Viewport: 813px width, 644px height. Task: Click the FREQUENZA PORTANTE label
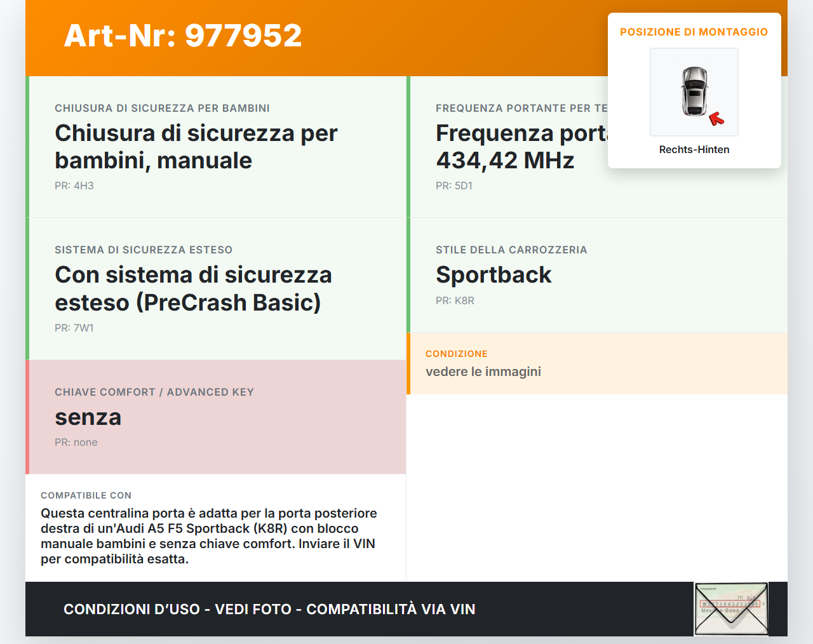[521, 108]
